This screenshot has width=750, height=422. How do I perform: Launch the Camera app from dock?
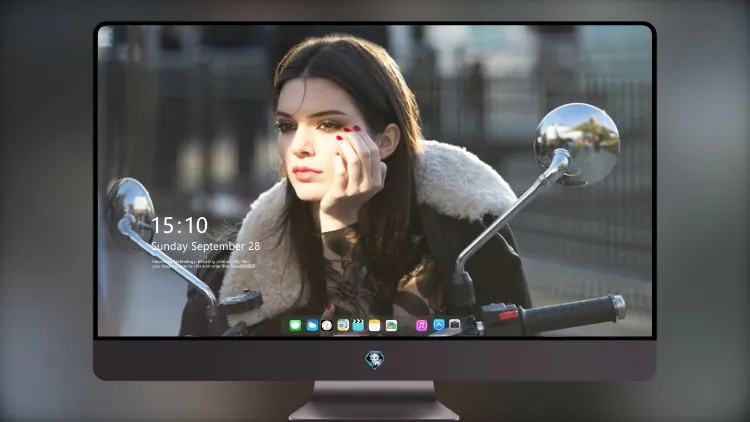tap(454, 324)
